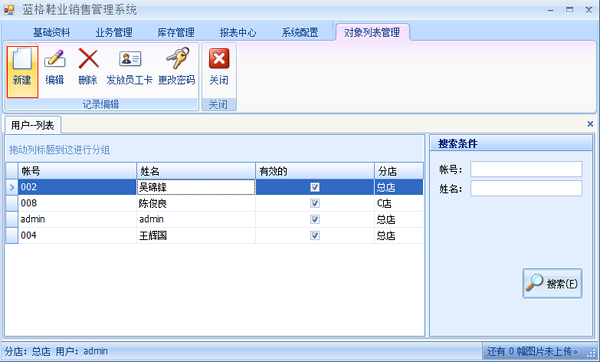Click the application logo icon in title bar
This screenshot has width=600, height=362.
pyautogui.click(x=9, y=10)
